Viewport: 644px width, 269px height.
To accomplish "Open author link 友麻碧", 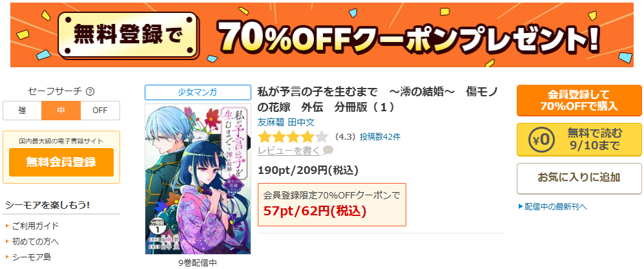I will (x=271, y=122).
